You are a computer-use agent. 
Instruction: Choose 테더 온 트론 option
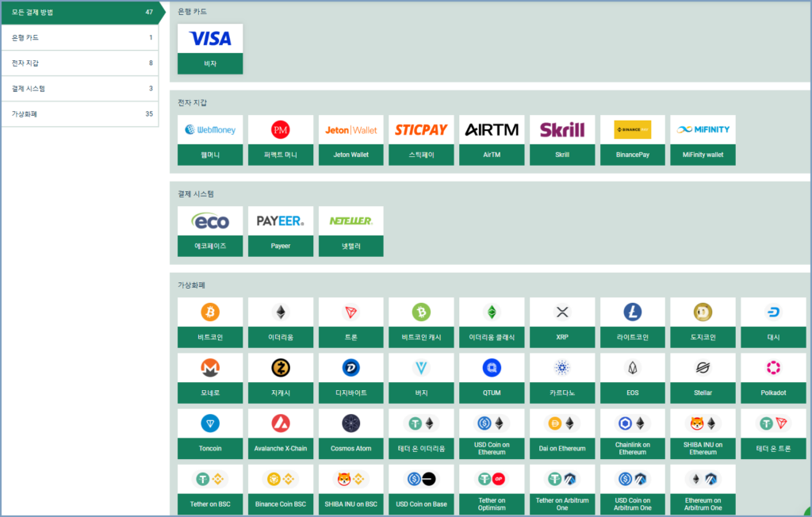[x=773, y=434]
